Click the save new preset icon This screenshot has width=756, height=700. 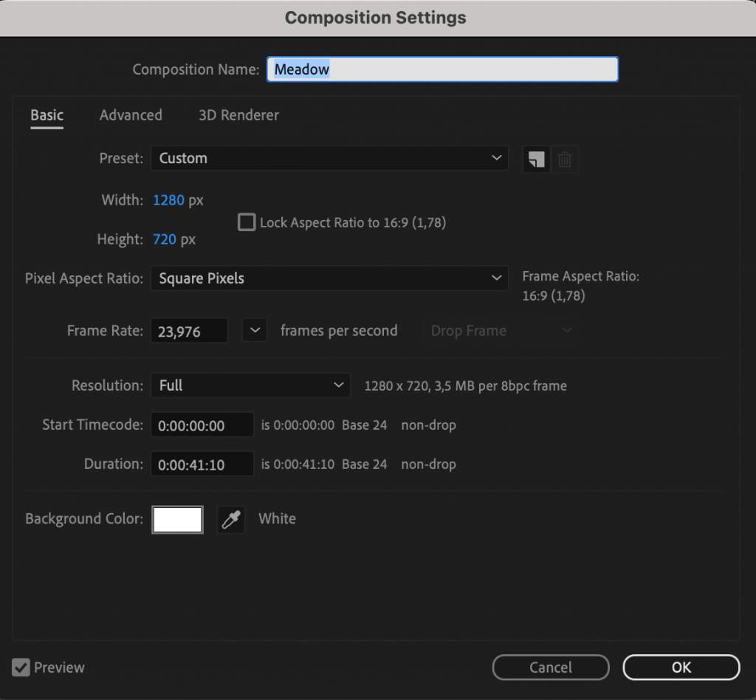point(536,159)
